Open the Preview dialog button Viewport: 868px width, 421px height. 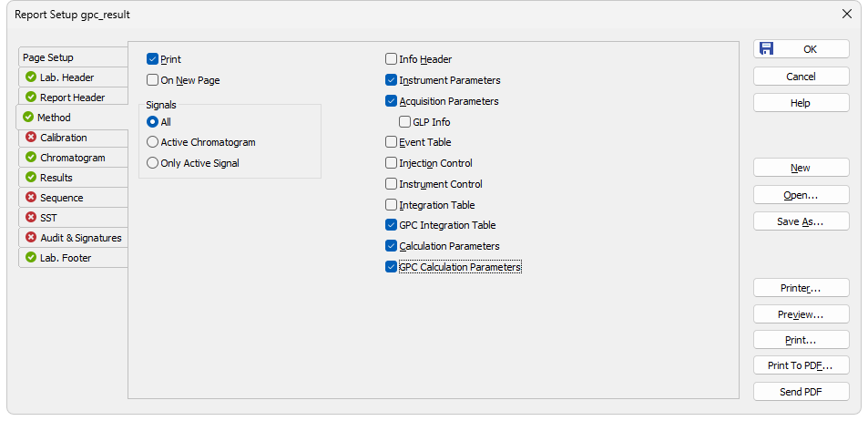point(801,314)
